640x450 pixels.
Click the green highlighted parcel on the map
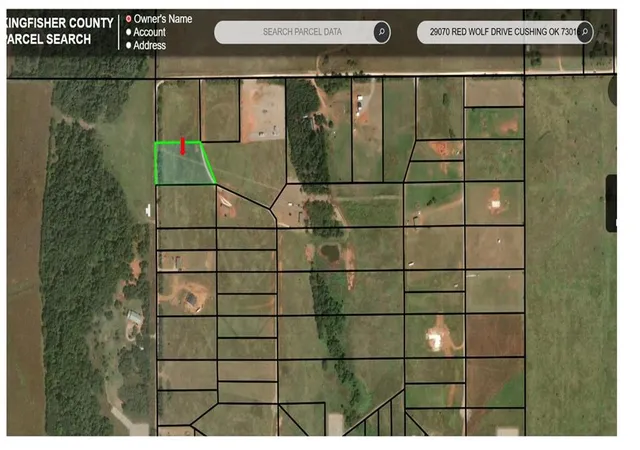click(184, 163)
